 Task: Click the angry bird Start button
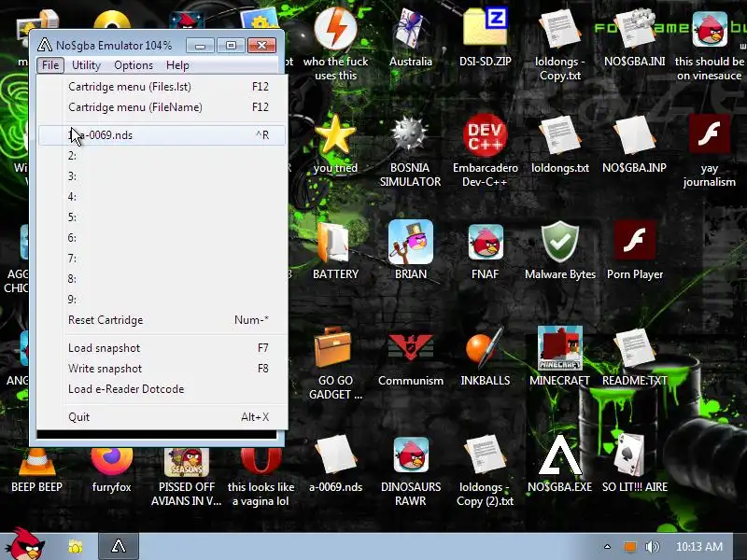point(27,544)
